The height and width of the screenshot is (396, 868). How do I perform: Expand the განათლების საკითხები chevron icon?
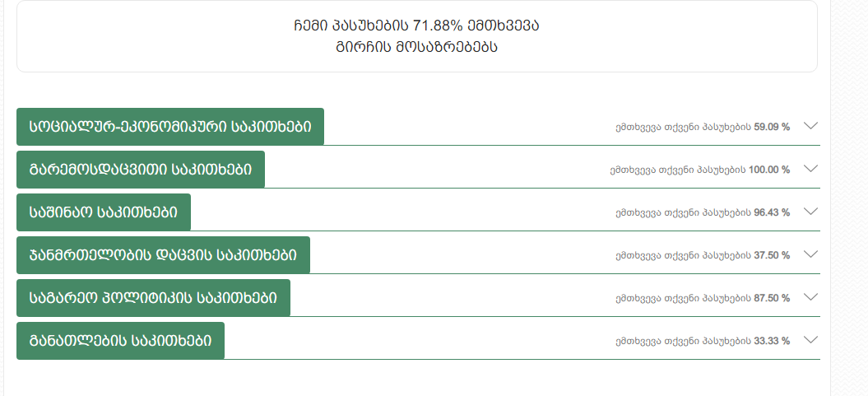point(810,340)
